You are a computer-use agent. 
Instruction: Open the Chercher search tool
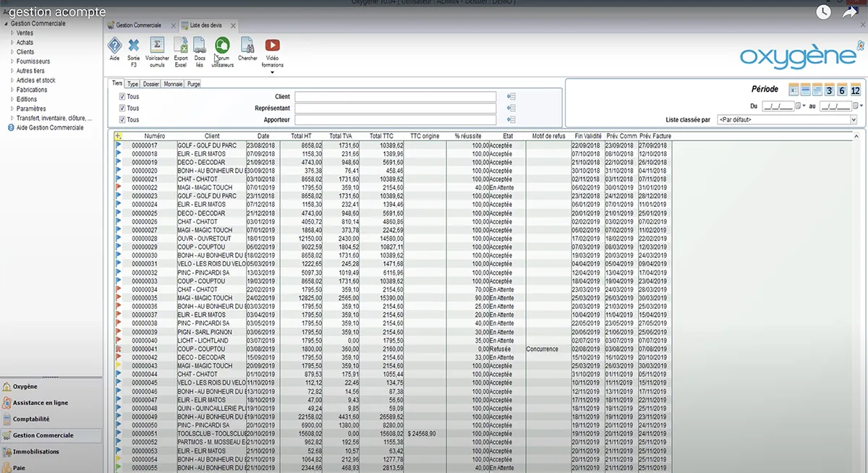point(247,46)
